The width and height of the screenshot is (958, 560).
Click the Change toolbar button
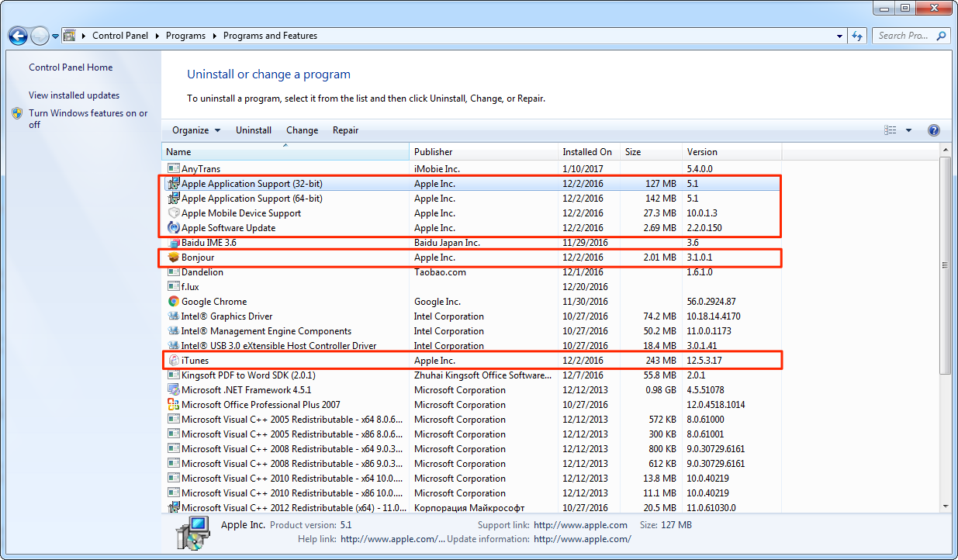tap(302, 130)
